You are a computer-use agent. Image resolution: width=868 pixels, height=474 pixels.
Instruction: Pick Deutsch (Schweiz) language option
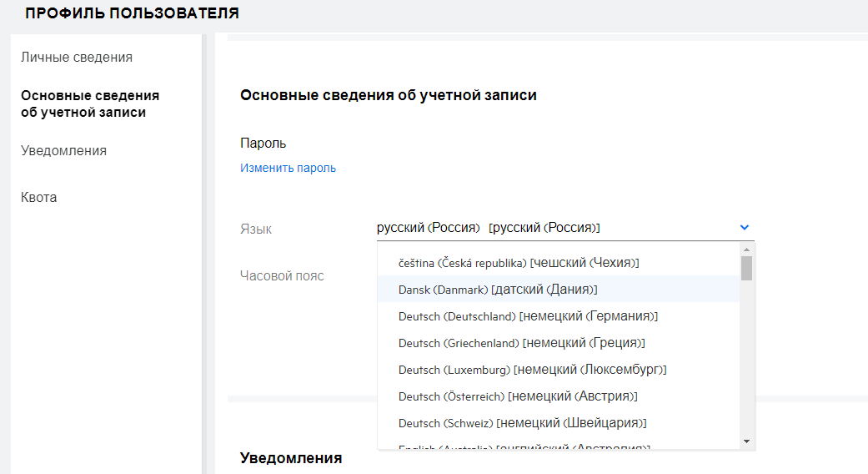523,423
